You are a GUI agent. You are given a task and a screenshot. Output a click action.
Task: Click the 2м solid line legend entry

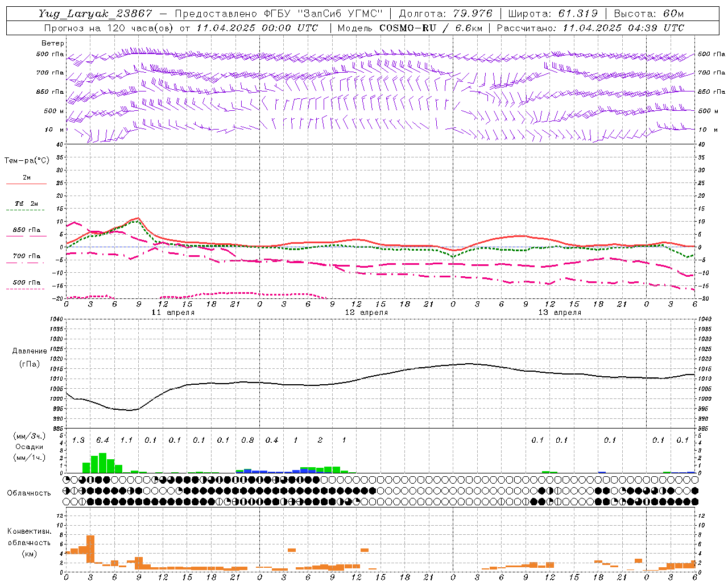point(26,179)
